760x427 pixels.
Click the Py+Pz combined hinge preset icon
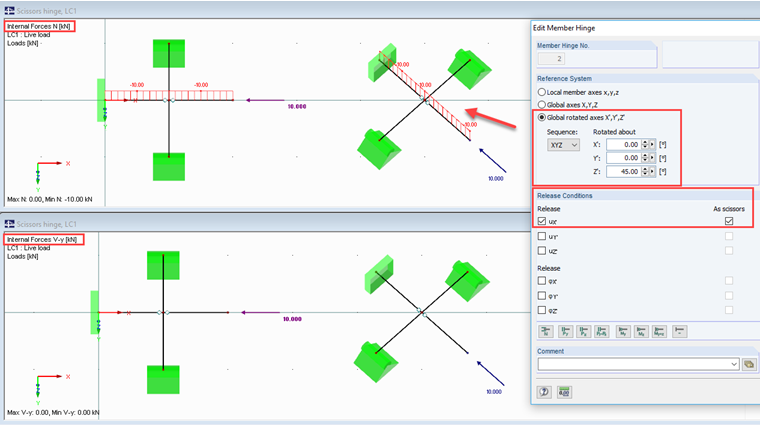pyautogui.click(x=602, y=332)
